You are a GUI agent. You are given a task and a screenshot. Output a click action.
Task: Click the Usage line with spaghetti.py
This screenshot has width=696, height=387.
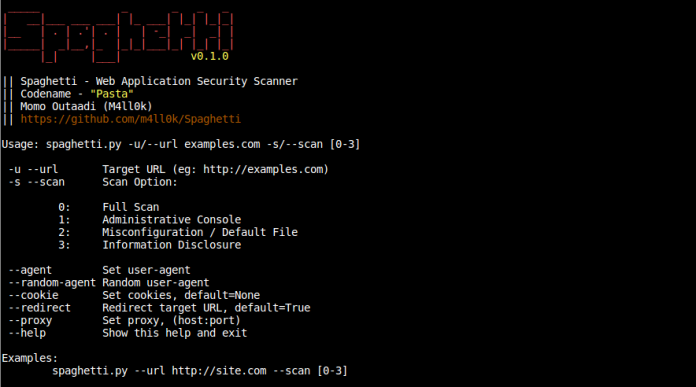tap(181, 144)
